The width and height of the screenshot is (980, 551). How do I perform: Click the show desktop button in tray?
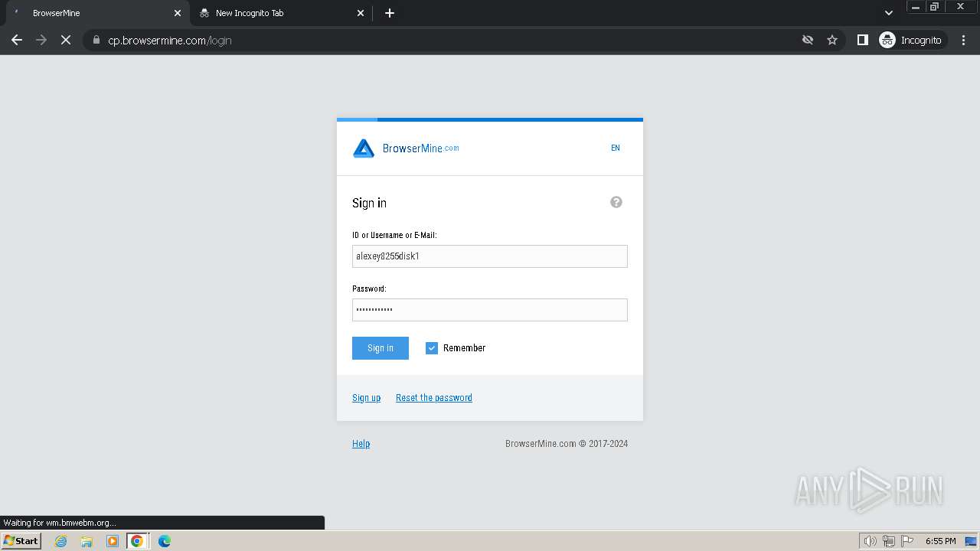pyautogui.click(x=971, y=541)
